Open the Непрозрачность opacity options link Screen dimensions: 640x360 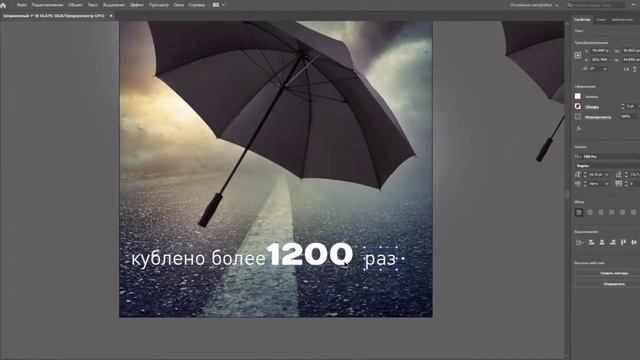point(598,117)
